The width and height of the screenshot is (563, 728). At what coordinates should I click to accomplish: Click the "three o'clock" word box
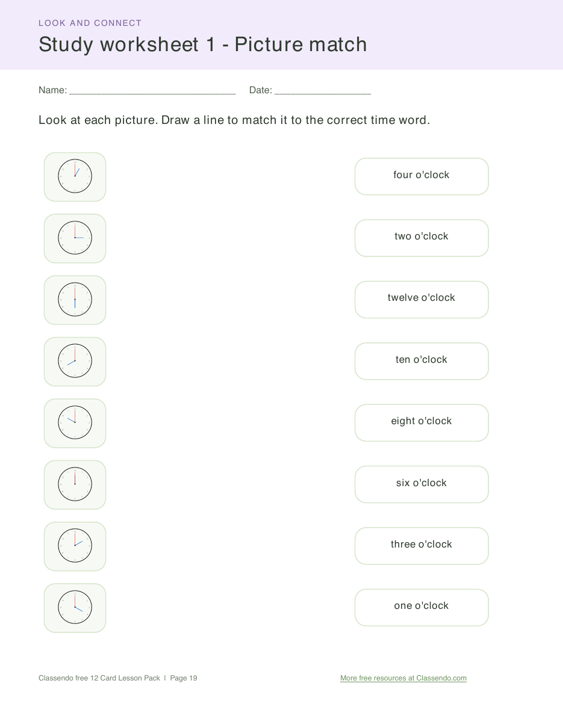(x=421, y=546)
